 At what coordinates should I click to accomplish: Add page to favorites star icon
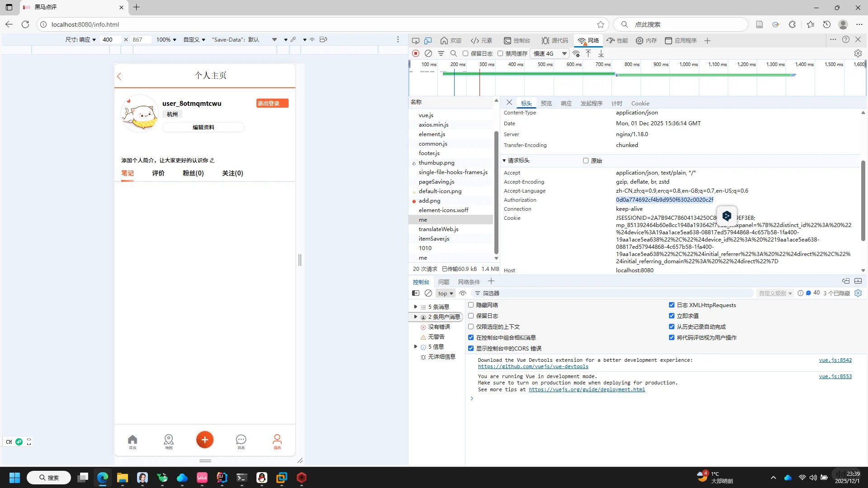tap(601, 24)
